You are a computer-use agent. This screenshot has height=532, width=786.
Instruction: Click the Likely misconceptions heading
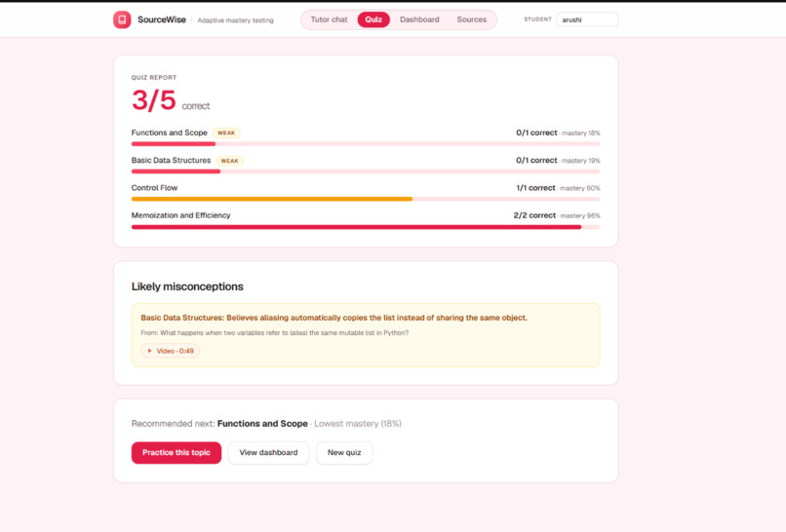point(187,286)
